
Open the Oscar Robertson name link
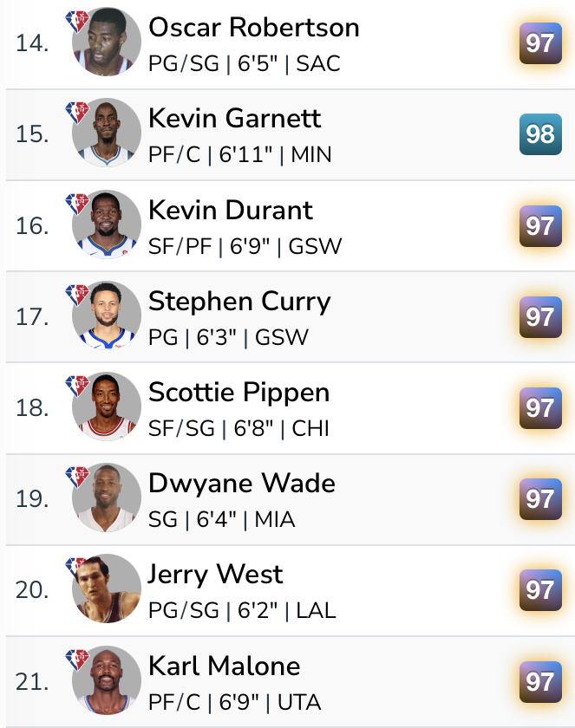[253, 28]
